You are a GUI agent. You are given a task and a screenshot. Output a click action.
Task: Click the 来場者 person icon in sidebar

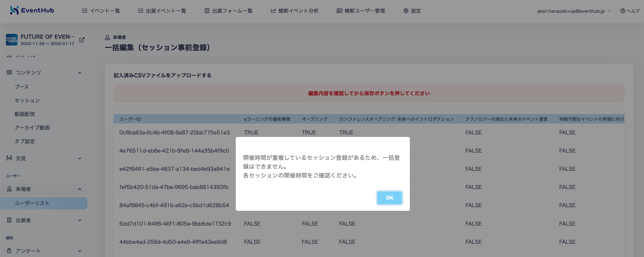tap(9, 189)
